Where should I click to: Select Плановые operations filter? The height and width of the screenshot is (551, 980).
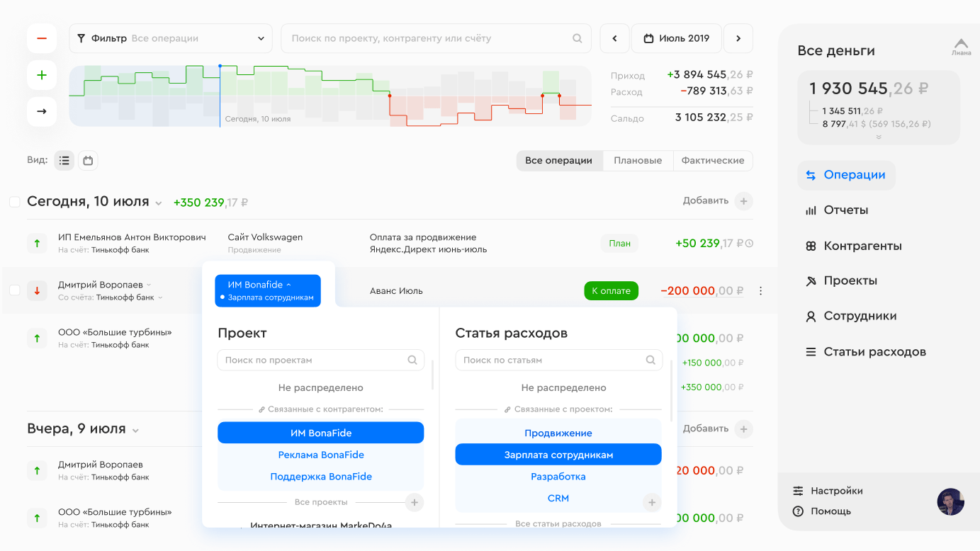pyautogui.click(x=638, y=161)
